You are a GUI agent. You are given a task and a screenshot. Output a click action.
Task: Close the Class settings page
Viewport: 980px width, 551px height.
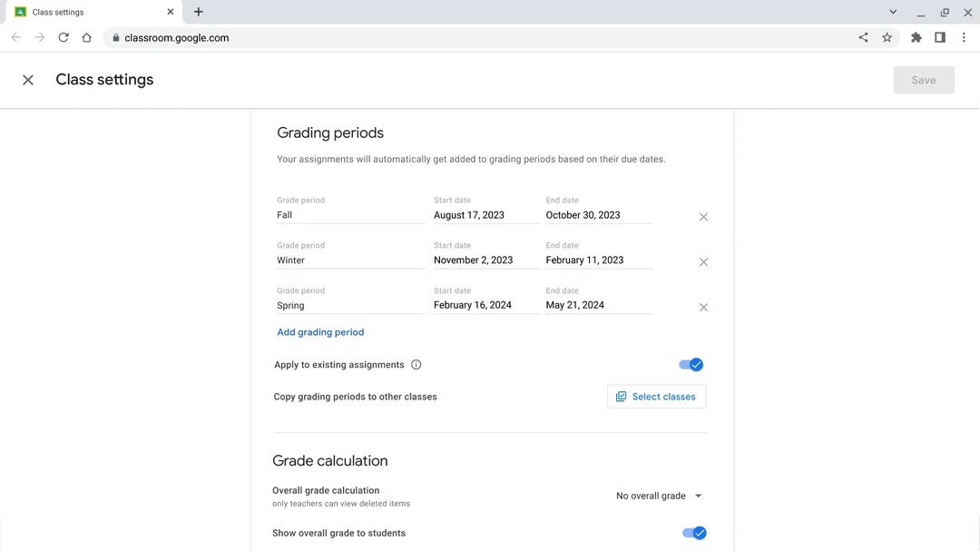[28, 80]
